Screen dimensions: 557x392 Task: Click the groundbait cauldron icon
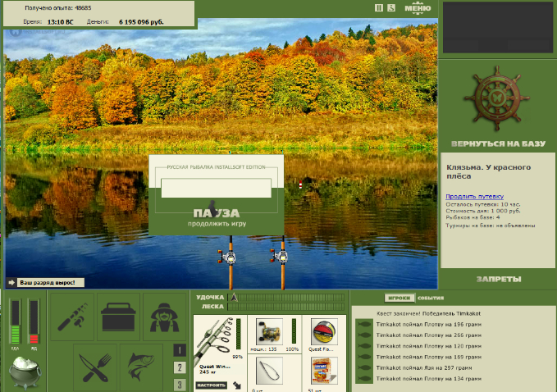tap(25, 372)
